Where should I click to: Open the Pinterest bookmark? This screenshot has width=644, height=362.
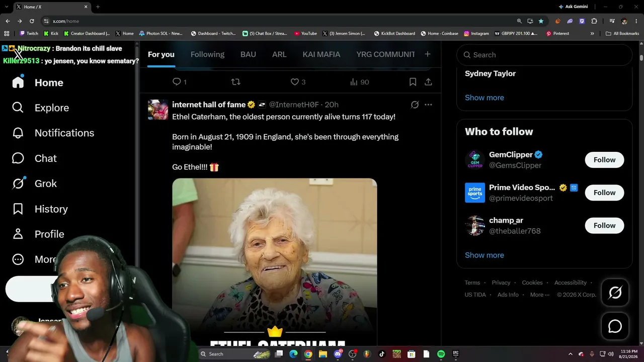[x=557, y=34]
